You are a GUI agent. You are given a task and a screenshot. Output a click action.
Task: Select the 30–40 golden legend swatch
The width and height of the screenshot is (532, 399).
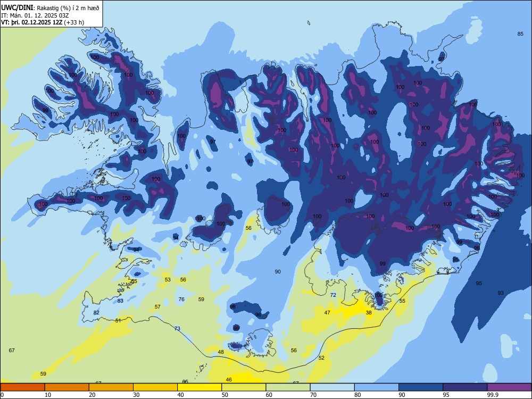[155, 387]
